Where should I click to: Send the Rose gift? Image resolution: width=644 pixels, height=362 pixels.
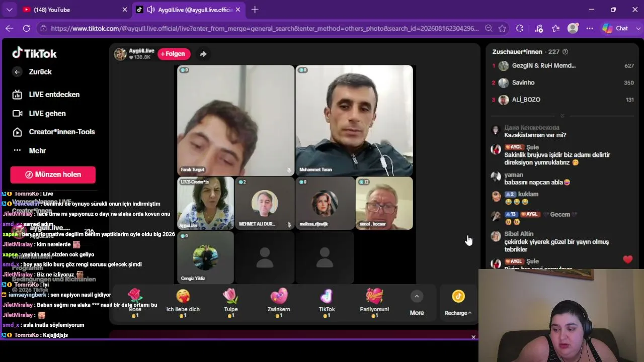135,303
